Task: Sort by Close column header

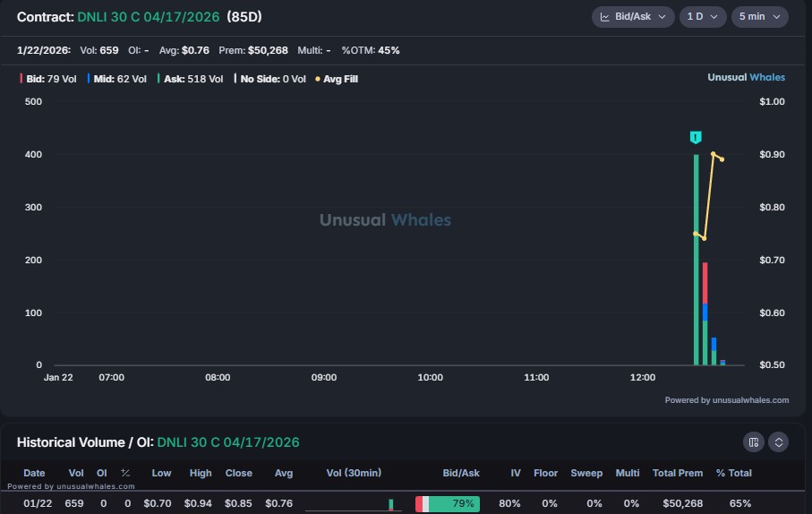Action: click(x=239, y=473)
